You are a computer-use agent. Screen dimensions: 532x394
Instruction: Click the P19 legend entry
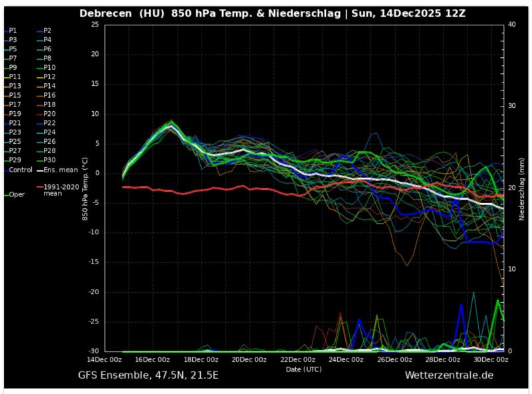(13, 114)
